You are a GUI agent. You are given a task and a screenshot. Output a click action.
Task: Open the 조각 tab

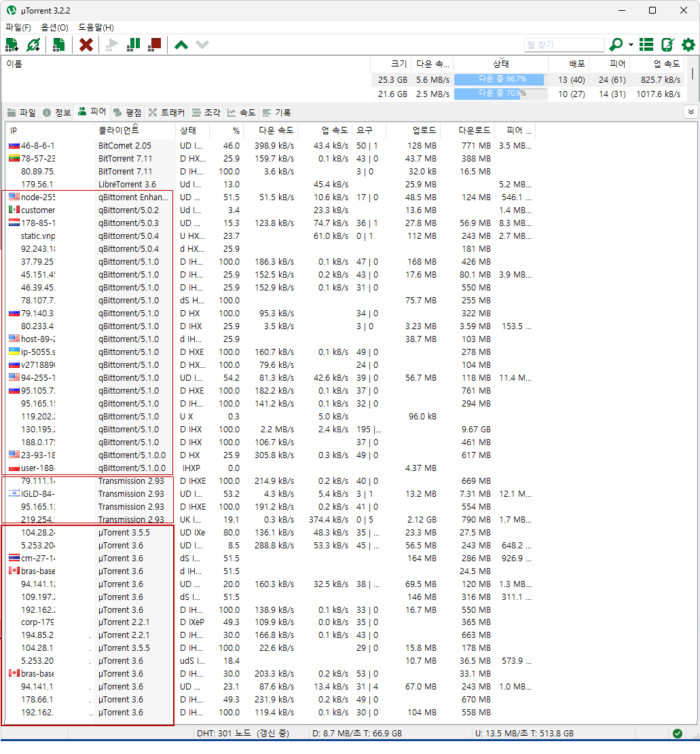tap(206, 113)
